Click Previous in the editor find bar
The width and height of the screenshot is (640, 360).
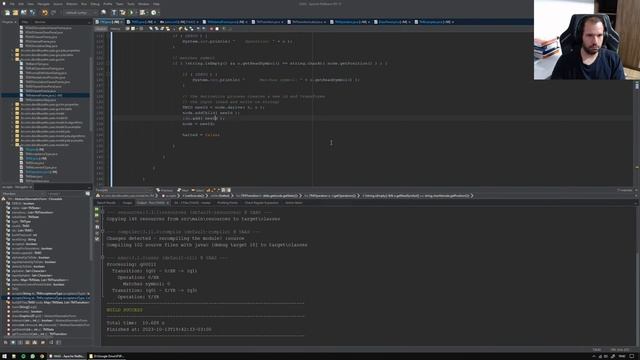(x=165, y=190)
